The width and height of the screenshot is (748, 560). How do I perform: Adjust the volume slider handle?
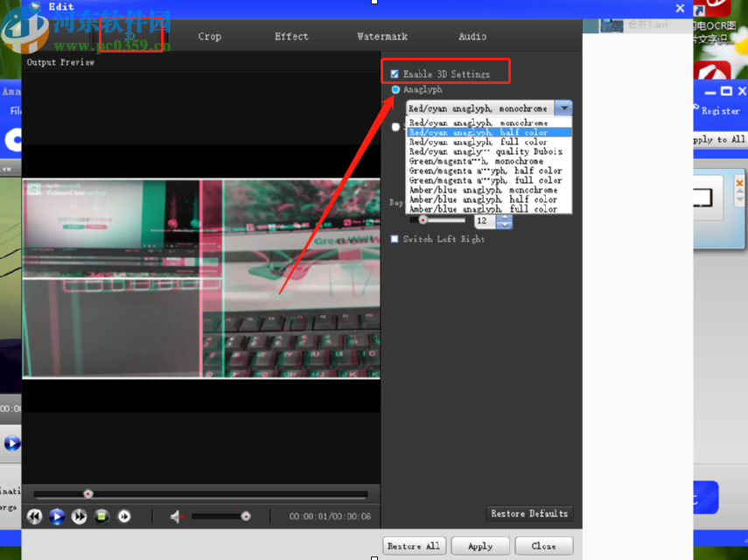[246, 516]
